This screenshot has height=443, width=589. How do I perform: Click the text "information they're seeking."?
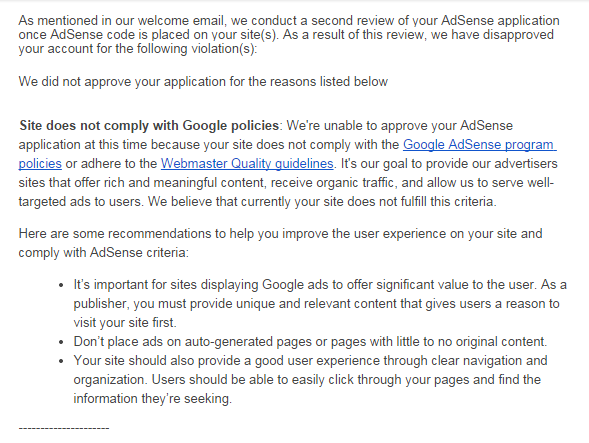coord(153,398)
